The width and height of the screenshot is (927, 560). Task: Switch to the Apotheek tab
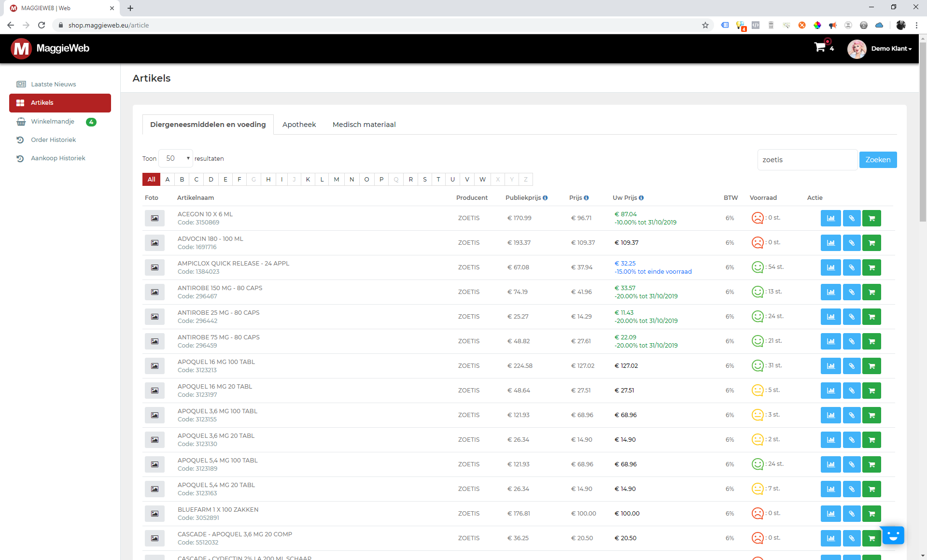click(299, 125)
